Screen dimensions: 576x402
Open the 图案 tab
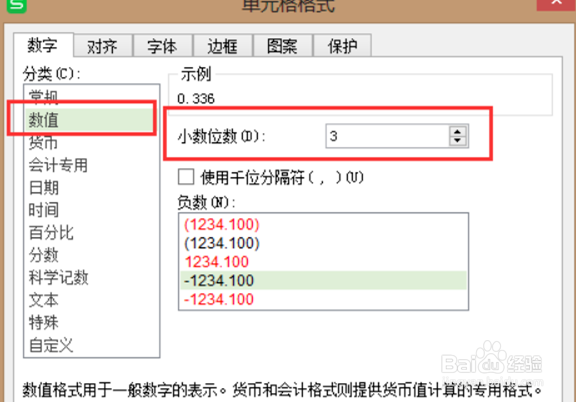tap(282, 46)
